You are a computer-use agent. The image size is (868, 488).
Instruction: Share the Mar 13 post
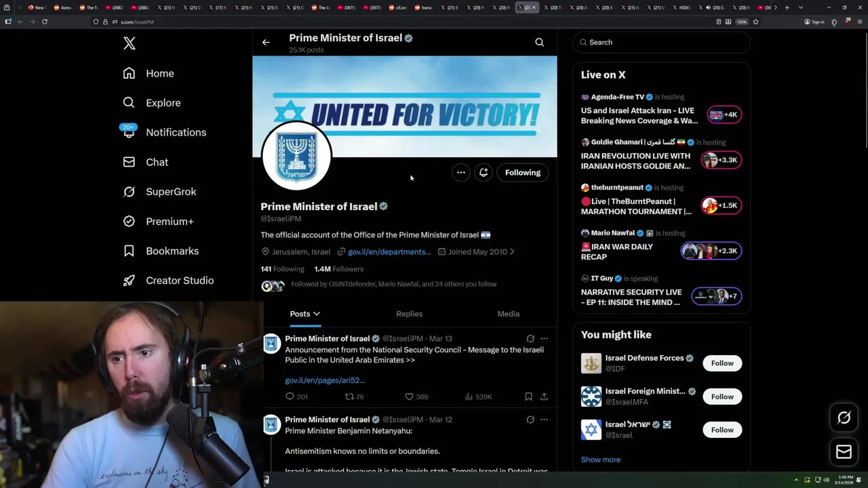tap(544, 396)
